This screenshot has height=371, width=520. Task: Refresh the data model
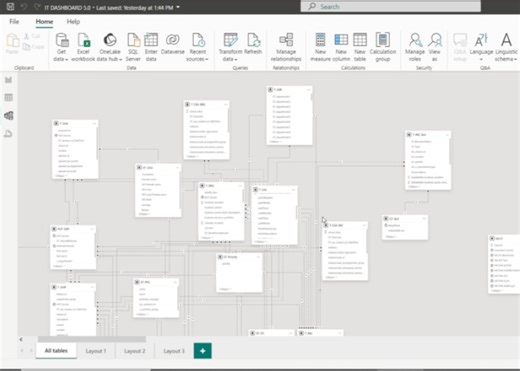pyautogui.click(x=253, y=44)
